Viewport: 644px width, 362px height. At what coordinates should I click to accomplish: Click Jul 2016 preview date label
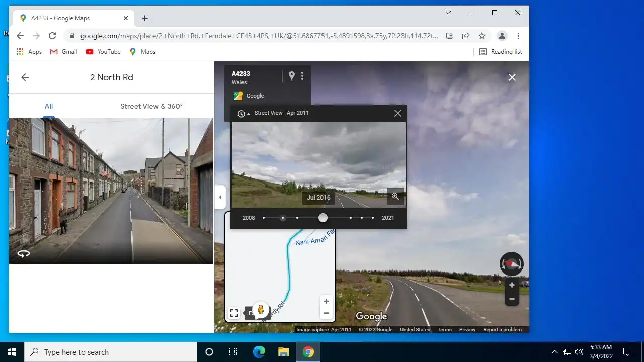318,197
